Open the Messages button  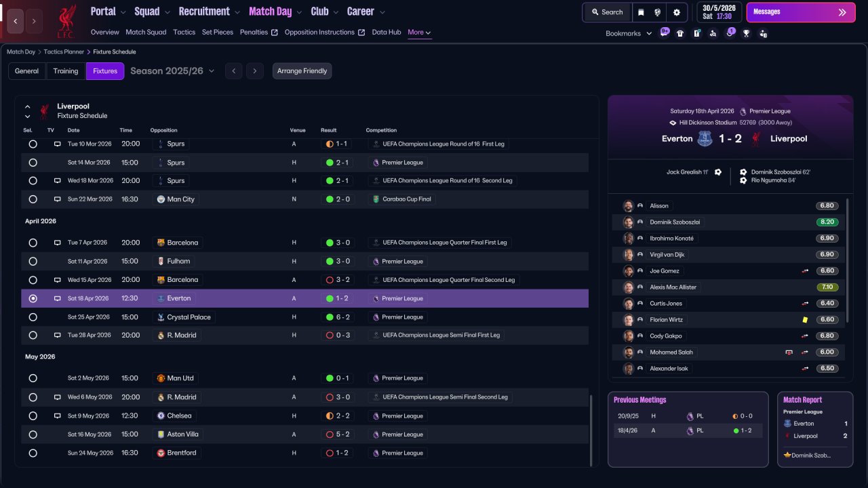coord(801,12)
